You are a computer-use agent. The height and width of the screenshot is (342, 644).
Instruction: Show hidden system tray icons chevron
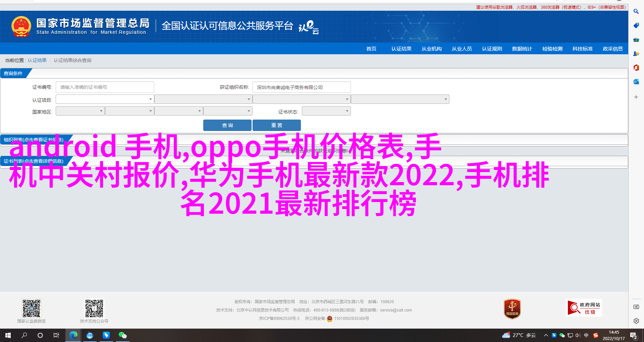(546, 335)
